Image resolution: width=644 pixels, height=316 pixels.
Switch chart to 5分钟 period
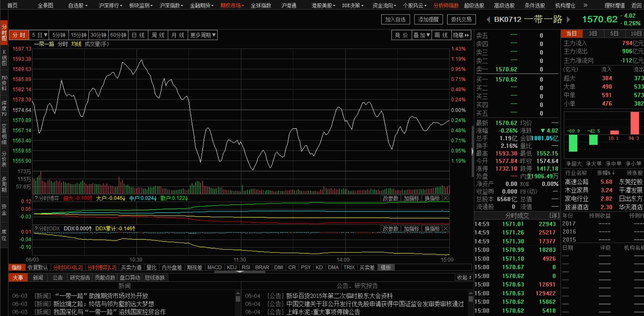point(59,35)
